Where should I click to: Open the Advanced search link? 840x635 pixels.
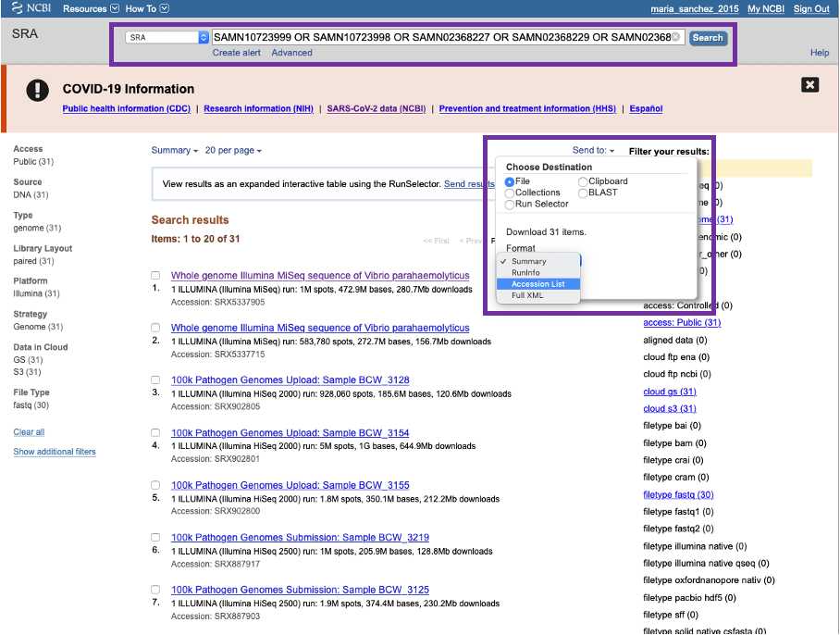tap(291, 53)
